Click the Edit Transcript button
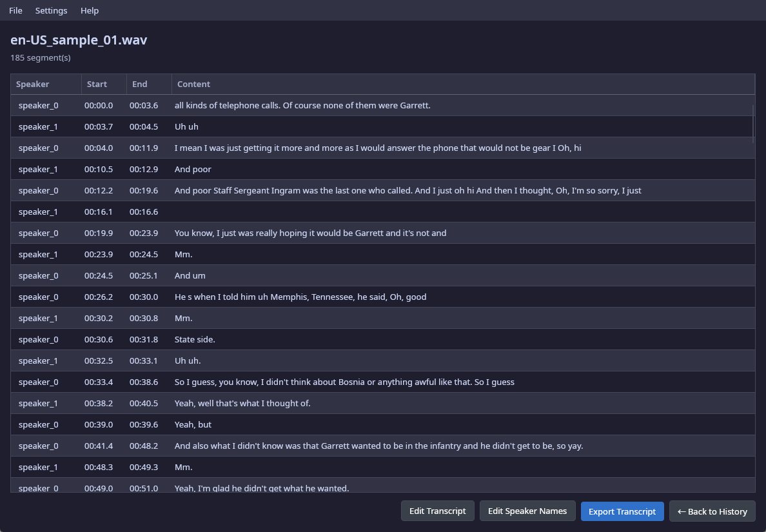Screen dimensions: 766x532 (437, 511)
